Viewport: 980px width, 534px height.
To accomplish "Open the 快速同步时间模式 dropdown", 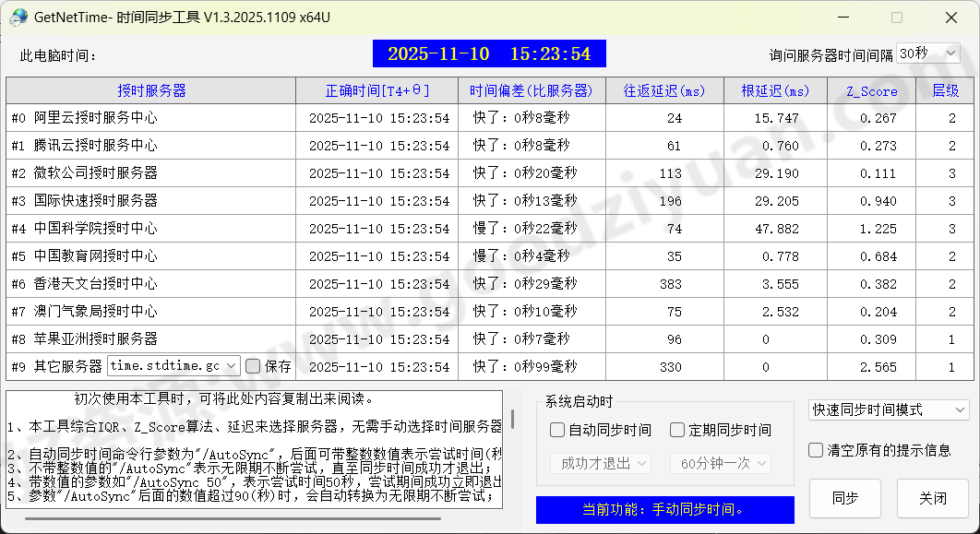I will coord(888,409).
